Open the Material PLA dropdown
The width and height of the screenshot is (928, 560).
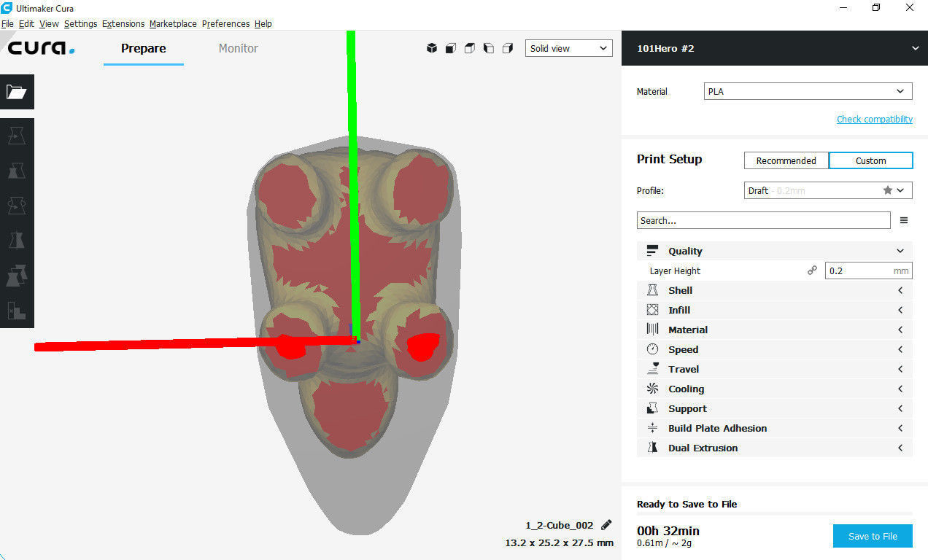(808, 91)
